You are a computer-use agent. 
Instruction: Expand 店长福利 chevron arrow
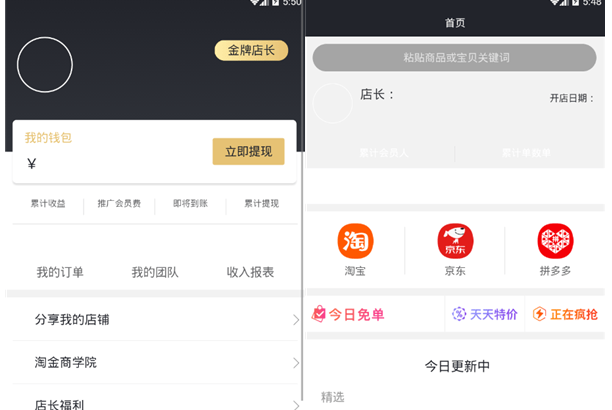click(x=295, y=403)
